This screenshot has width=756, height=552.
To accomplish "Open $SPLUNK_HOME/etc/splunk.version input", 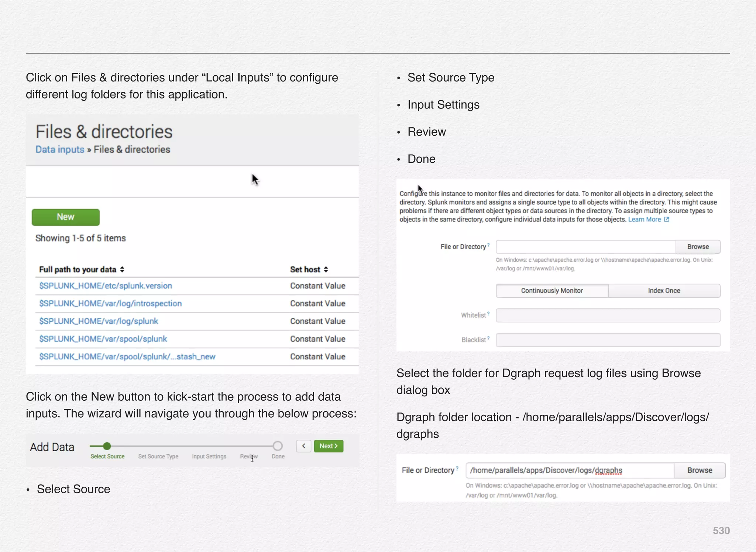I will 106,286.
